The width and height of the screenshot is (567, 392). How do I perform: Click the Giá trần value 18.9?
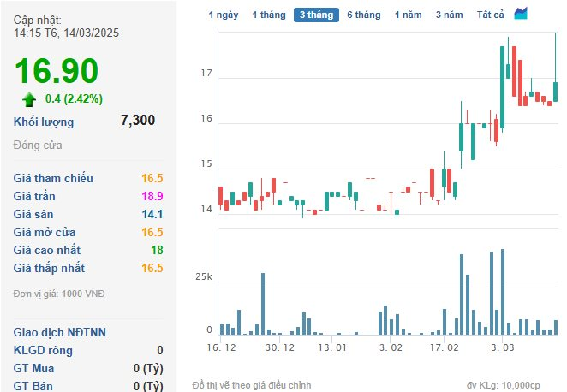pos(152,196)
